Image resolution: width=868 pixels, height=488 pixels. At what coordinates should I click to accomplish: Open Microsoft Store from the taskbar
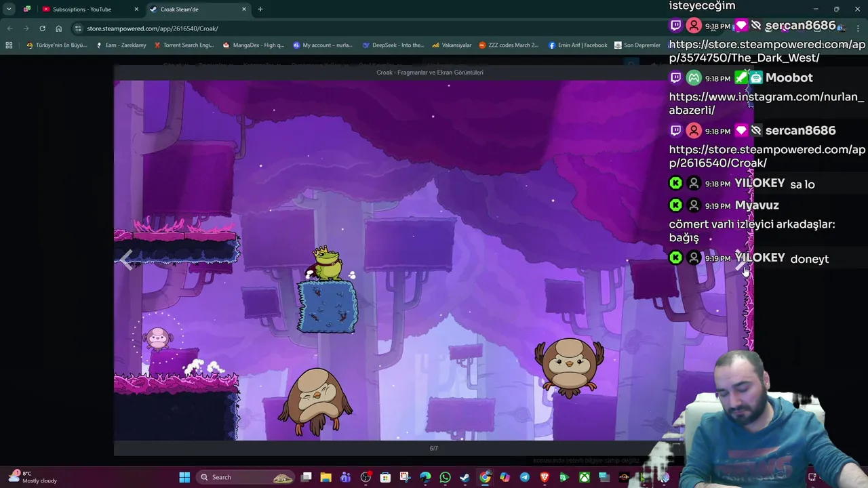[386, 477]
